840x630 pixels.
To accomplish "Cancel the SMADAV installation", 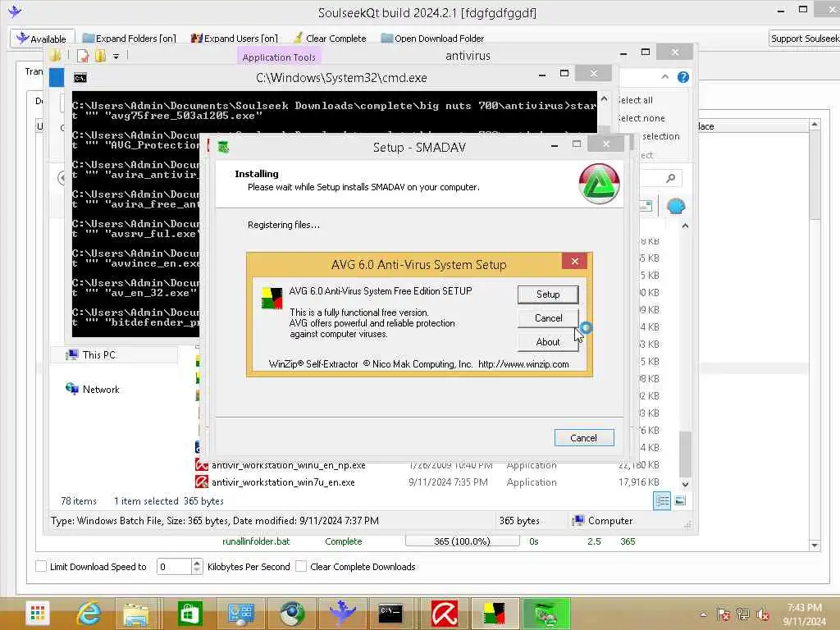I will tap(583, 438).
